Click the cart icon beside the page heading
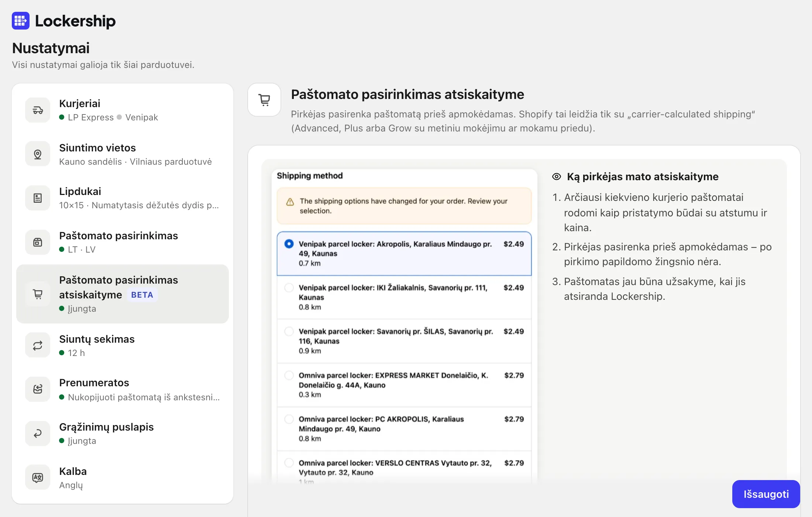Image resolution: width=812 pixels, height=517 pixels. point(264,100)
